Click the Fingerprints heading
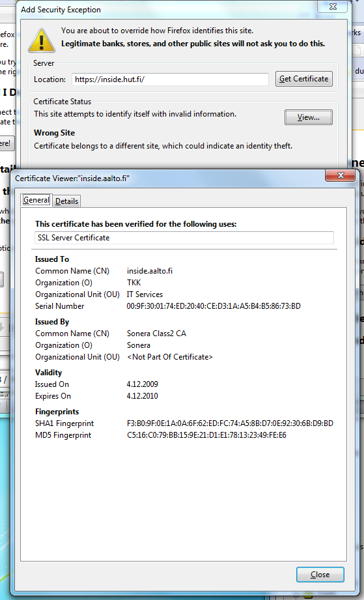The image size is (364, 600). [x=57, y=412]
